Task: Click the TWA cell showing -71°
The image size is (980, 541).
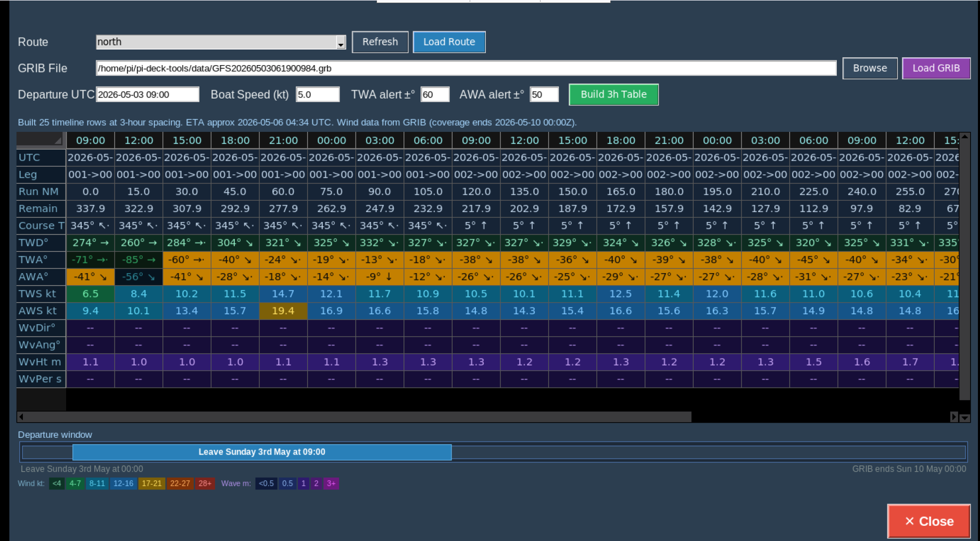Action: [x=91, y=260]
